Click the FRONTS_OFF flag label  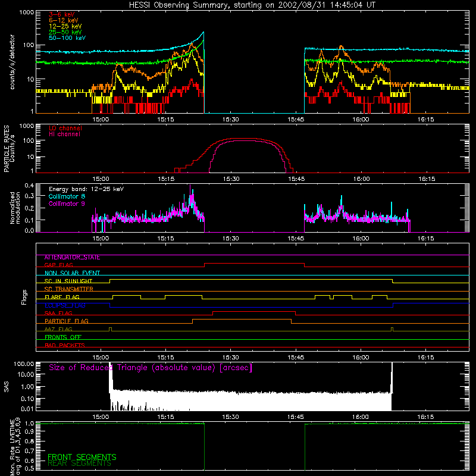[63, 337]
